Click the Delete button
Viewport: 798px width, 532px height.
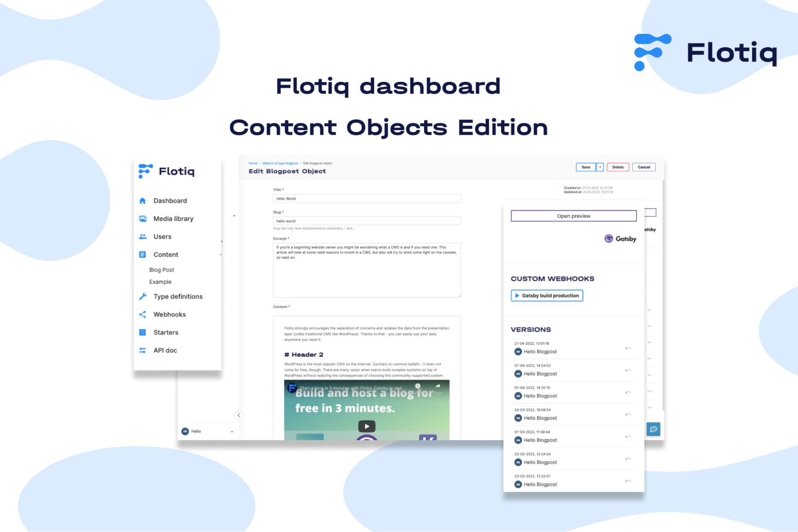617,167
